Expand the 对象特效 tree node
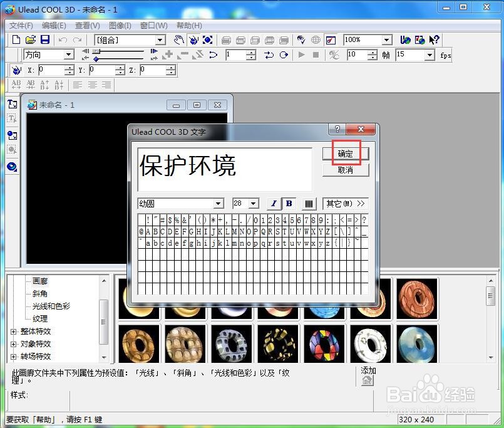 point(13,344)
